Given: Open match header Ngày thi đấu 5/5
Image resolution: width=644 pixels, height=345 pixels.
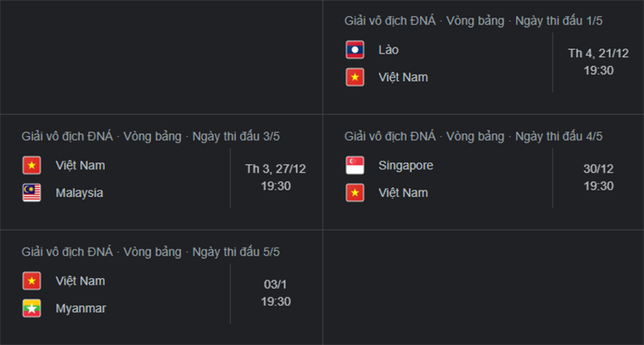Looking at the screenshot, I should [151, 252].
